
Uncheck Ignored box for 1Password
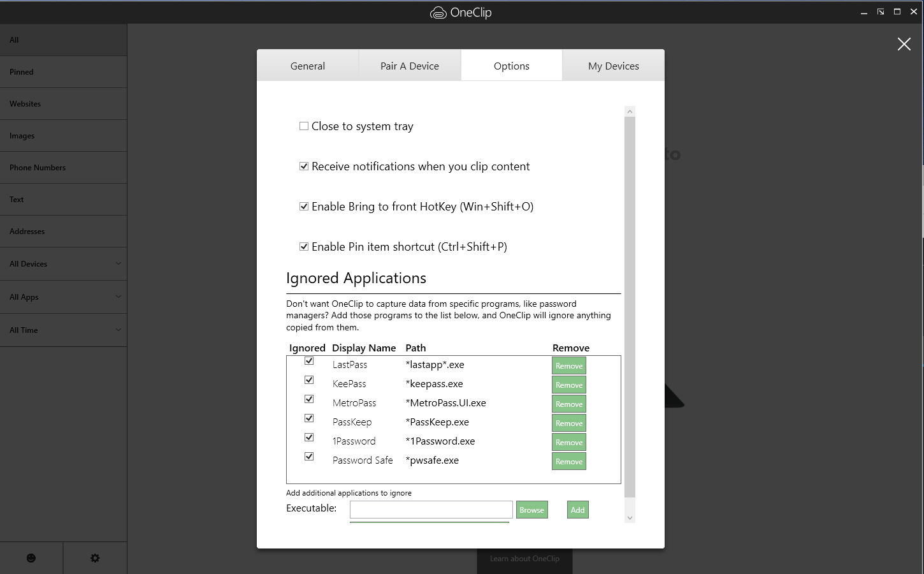tap(309, 438)
